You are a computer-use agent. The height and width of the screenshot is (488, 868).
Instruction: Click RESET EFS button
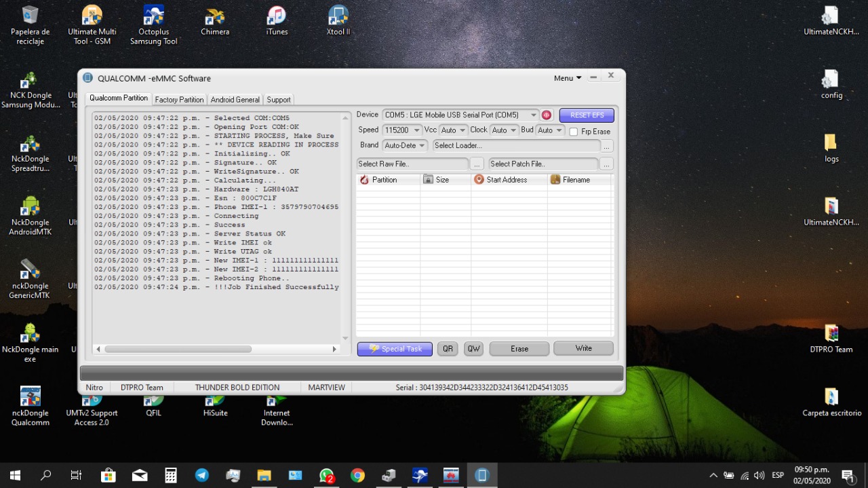[x=587, y=115]
